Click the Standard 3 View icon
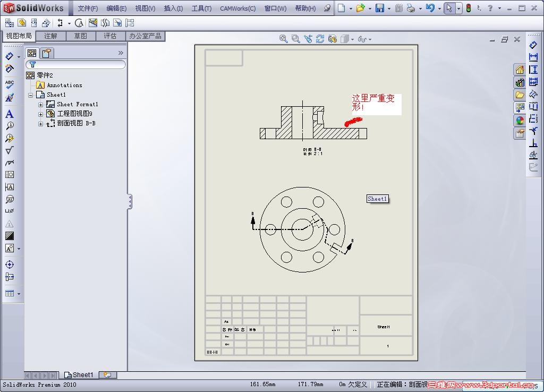 coord(10,23)
